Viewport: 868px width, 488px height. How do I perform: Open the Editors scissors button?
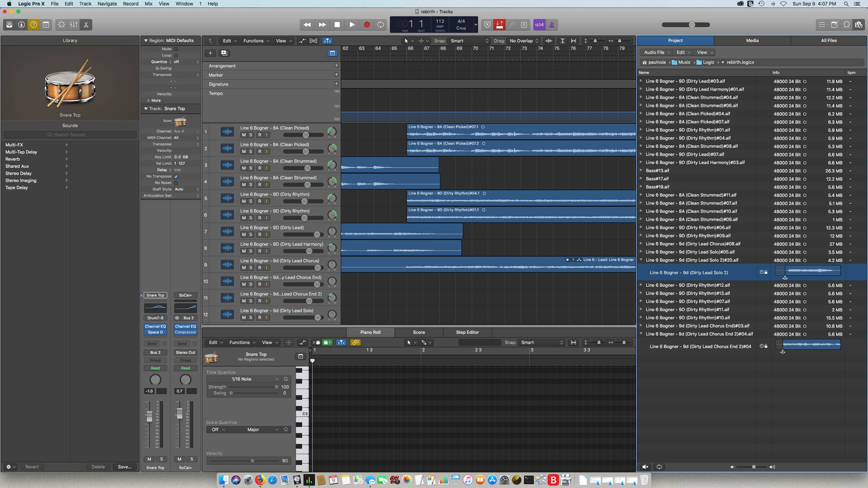pos(86,25)
